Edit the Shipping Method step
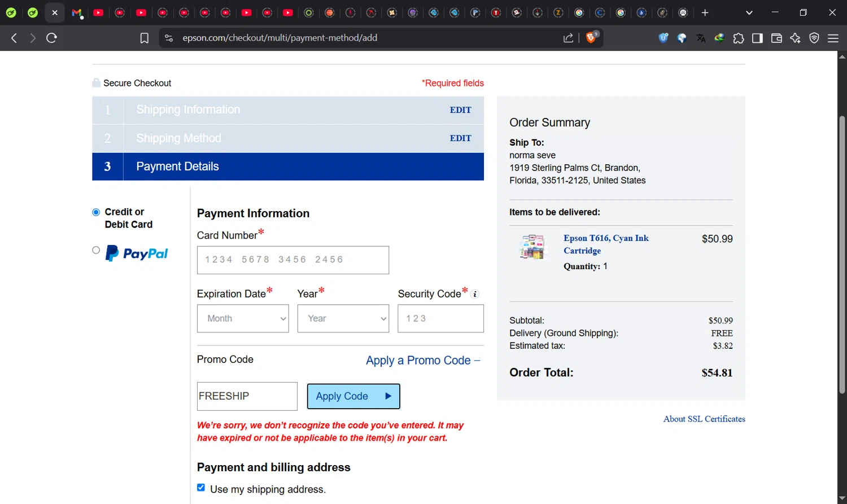The width and height of the screenshot is (847, 504). (460, 138)
